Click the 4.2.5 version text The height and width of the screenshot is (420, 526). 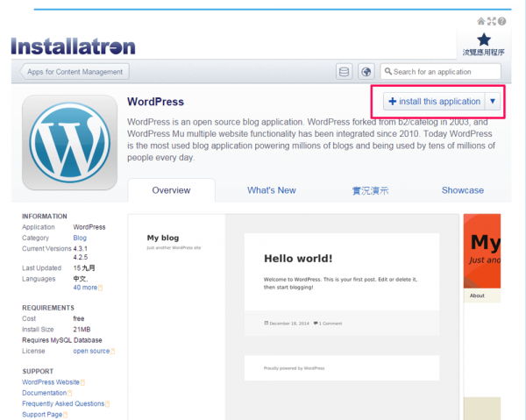(x=81, y=257)
